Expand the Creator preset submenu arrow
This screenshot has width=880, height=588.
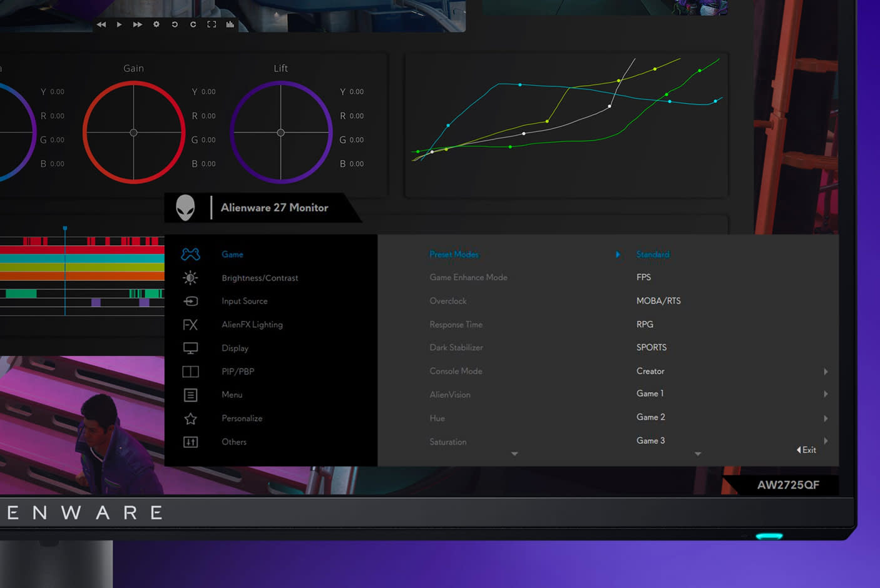(x=826, y=372)
